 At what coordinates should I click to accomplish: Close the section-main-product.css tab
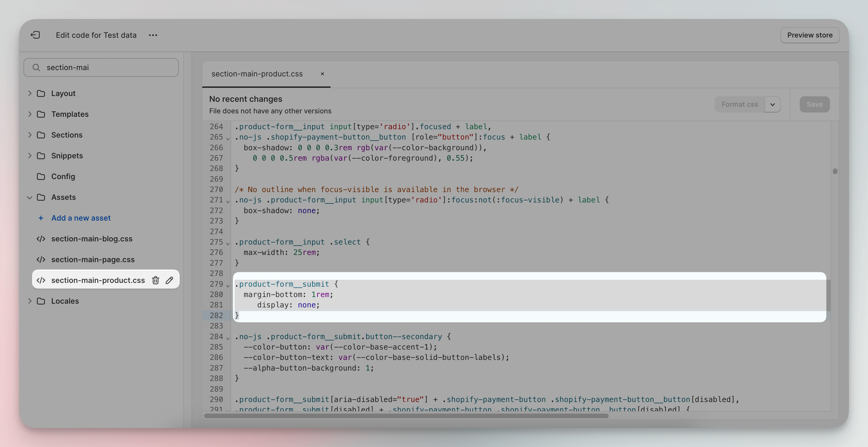coord(322,74)
